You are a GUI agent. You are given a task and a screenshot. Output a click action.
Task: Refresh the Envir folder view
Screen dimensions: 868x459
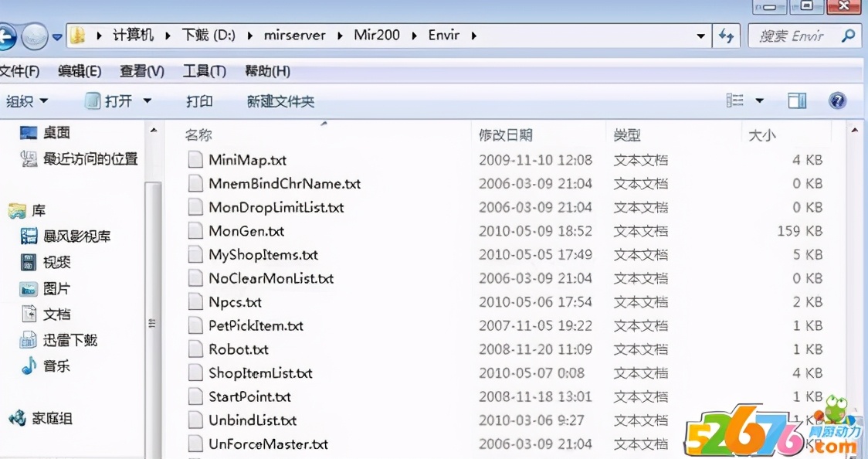(726, 36)
